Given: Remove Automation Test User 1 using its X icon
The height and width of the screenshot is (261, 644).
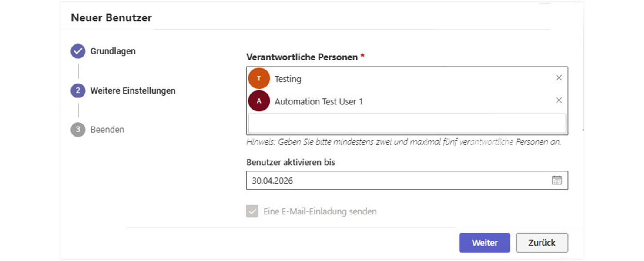Looking at the screenshot, I should pos(559,100).
